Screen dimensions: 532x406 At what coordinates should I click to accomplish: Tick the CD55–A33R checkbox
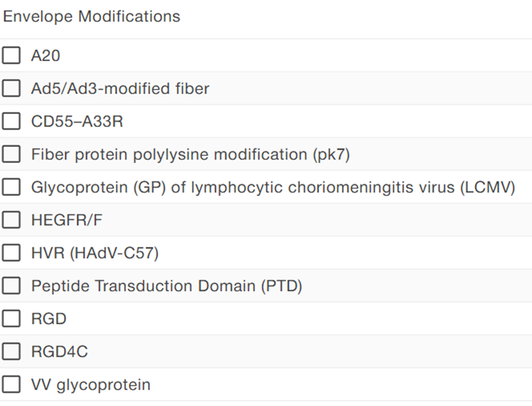point(11,122)
